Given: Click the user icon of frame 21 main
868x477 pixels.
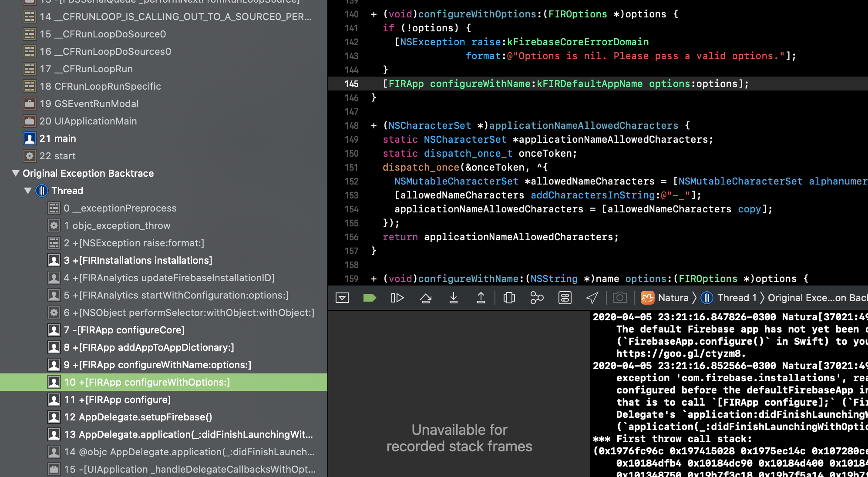Looking at the screenshot, I should click(30, 138).
